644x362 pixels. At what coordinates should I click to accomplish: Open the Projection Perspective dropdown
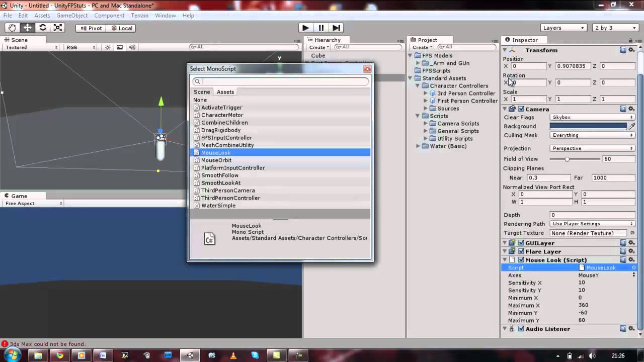[x=592, y=148]
